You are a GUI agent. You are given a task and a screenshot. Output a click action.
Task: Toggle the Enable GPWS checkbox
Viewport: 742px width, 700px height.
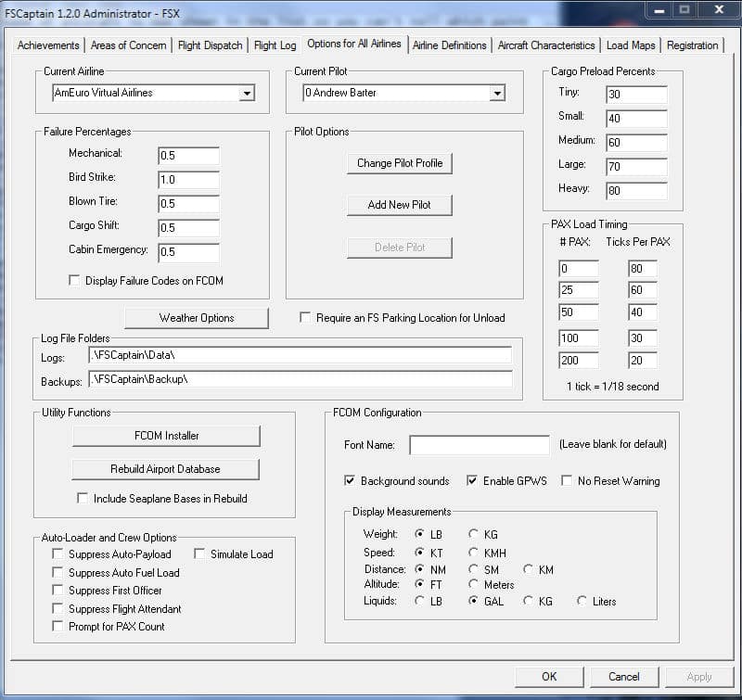472,481
